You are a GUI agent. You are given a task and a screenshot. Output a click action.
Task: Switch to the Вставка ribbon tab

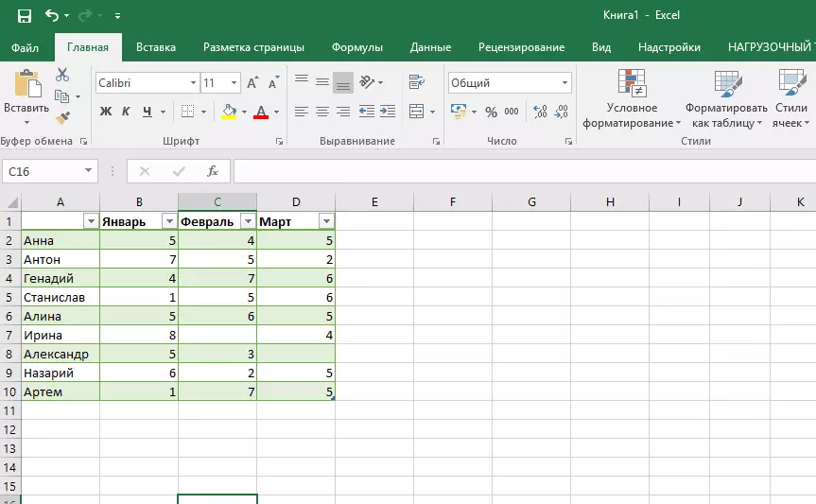pyautogui.click(x=156, y=47)
